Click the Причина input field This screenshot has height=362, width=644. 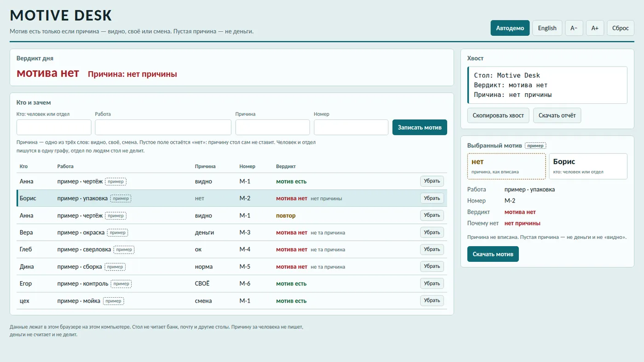273,127
